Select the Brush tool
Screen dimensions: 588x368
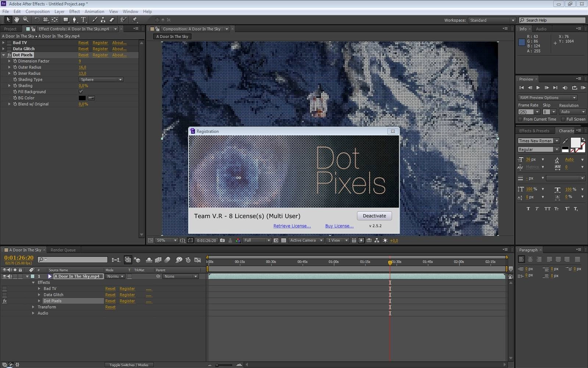tap(94, 20)
